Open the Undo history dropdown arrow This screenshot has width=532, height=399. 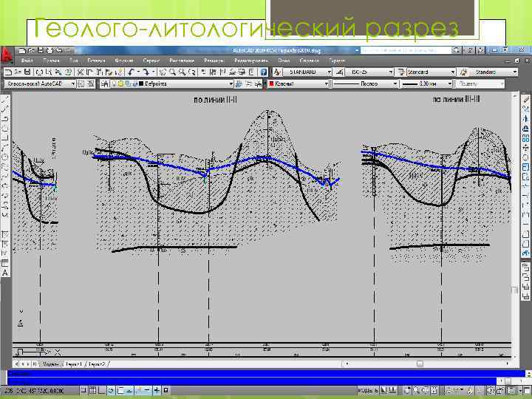(x=139, y=72)
